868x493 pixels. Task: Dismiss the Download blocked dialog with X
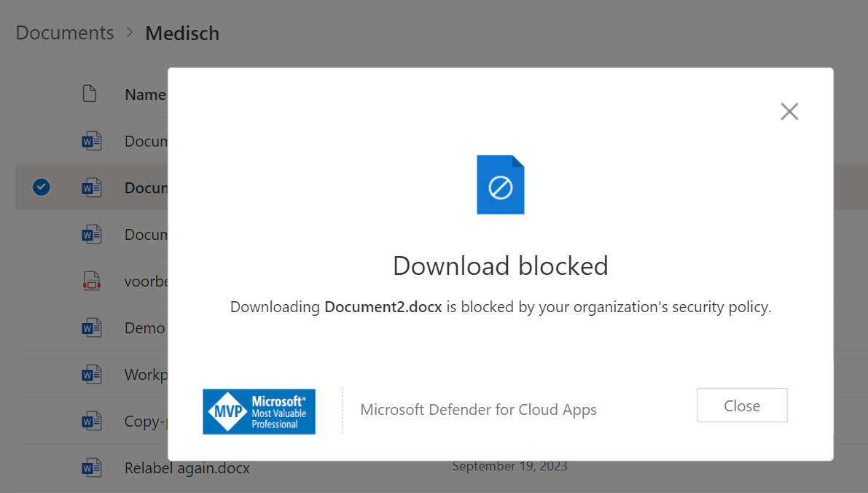pos(789,112)
